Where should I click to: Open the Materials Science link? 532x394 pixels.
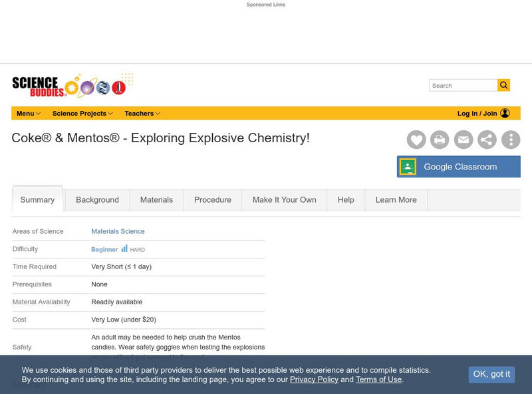pyautogui.click(x=118, y=231)
